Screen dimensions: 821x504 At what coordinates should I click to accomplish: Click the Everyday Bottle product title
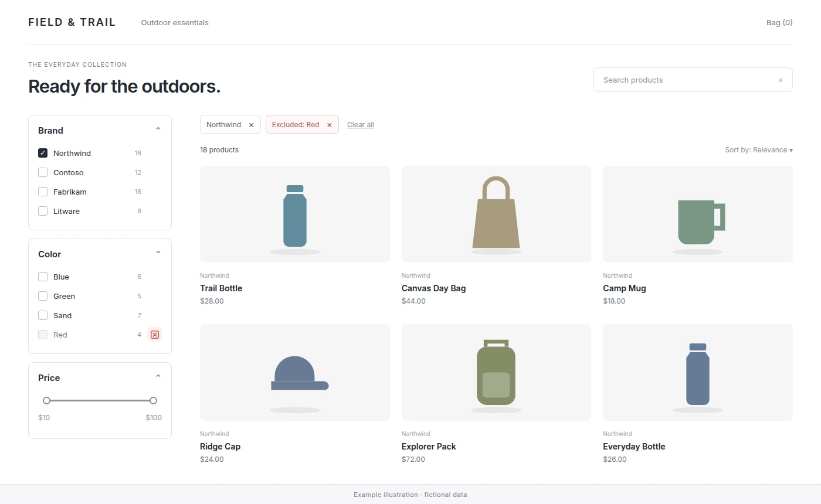point(634,447)
